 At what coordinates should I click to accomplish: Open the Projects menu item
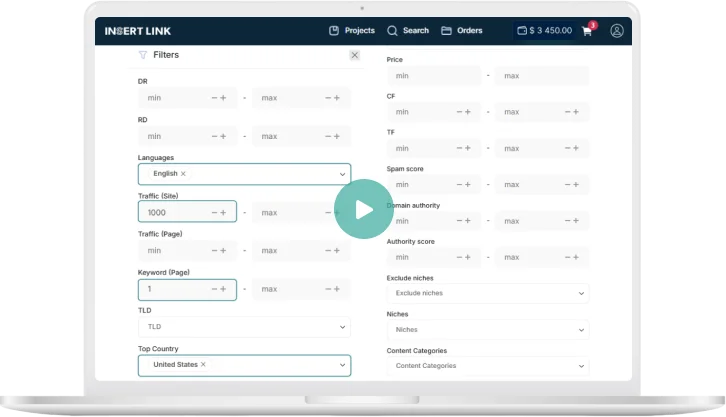click(x=351, y=31)
